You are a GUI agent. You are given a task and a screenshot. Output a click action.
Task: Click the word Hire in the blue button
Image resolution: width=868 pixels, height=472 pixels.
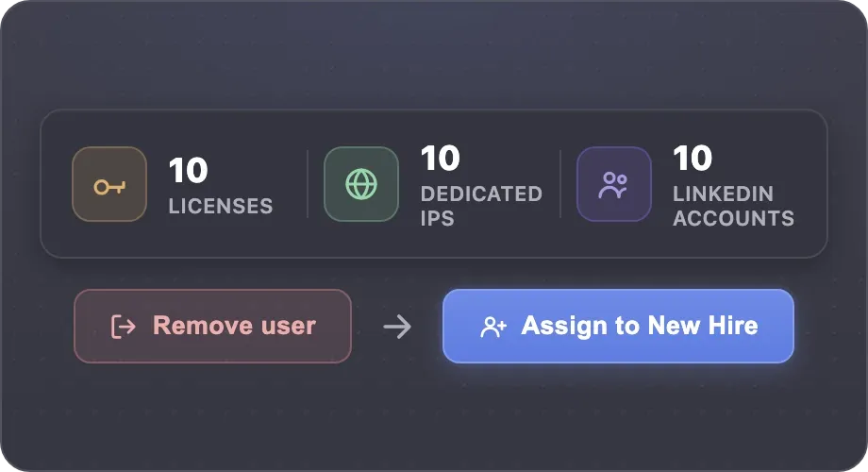pos(732,325)
